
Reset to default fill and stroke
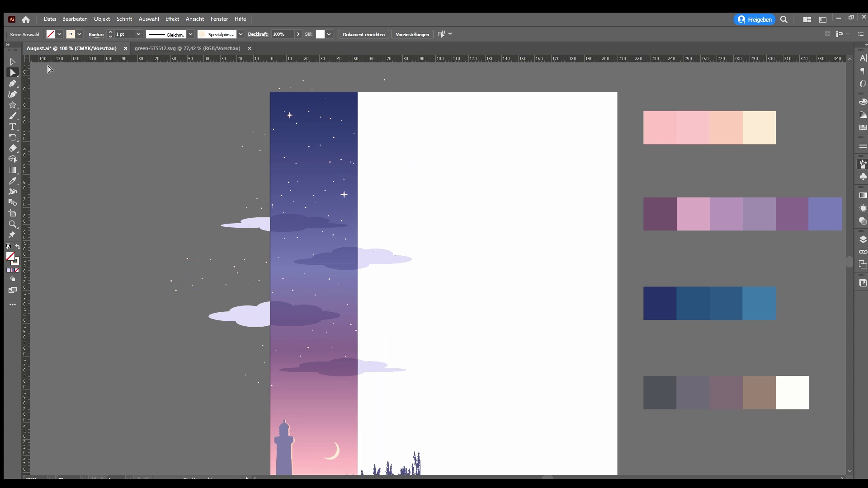click(x=8, y=246)
